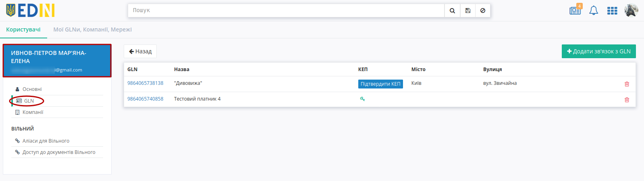Clear search with the ban icon

tap(483, 11)
